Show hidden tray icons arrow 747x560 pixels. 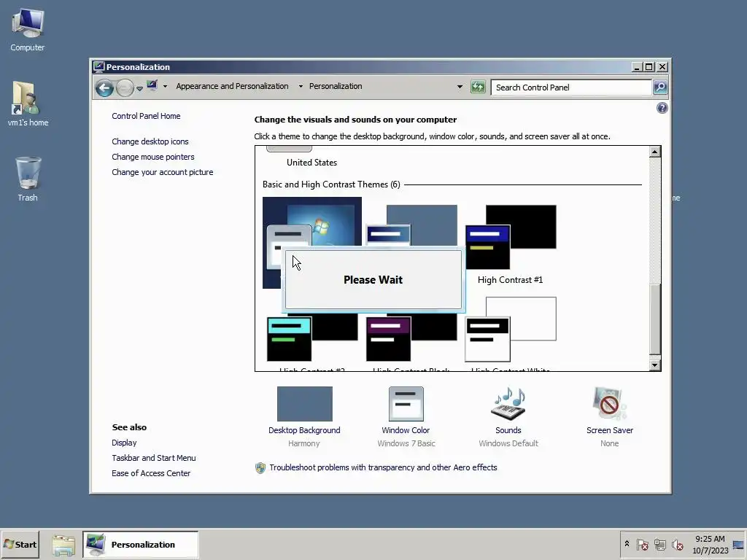627,544
